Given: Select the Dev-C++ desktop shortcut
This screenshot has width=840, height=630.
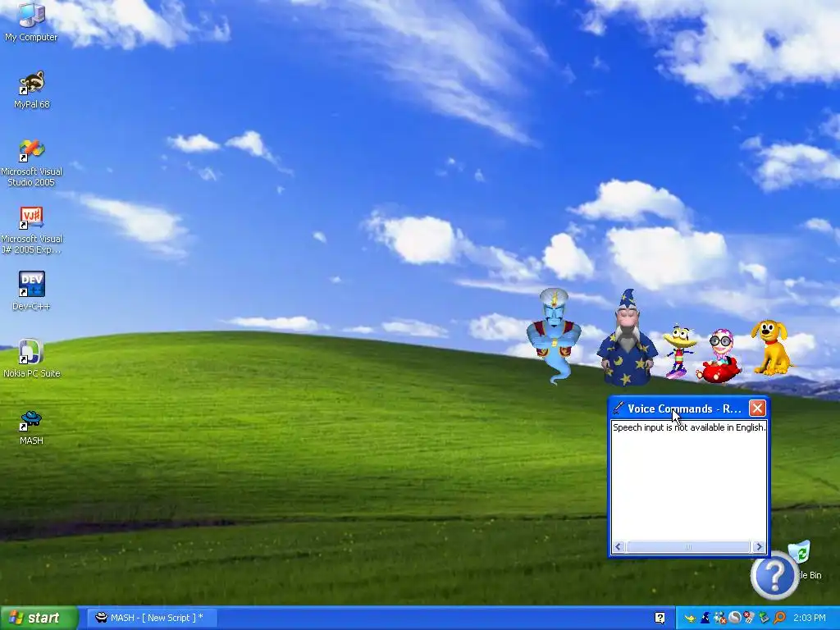Looking at the screenshot, I should (31, 291).
